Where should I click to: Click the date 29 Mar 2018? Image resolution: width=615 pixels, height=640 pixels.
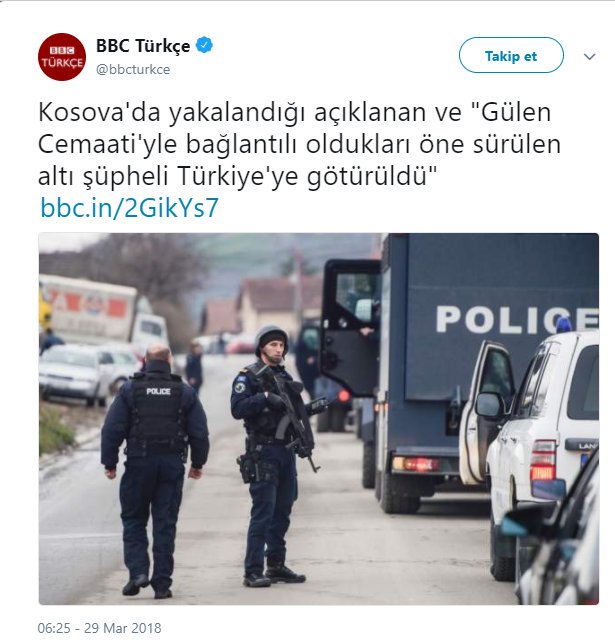(x=122, y=628)
